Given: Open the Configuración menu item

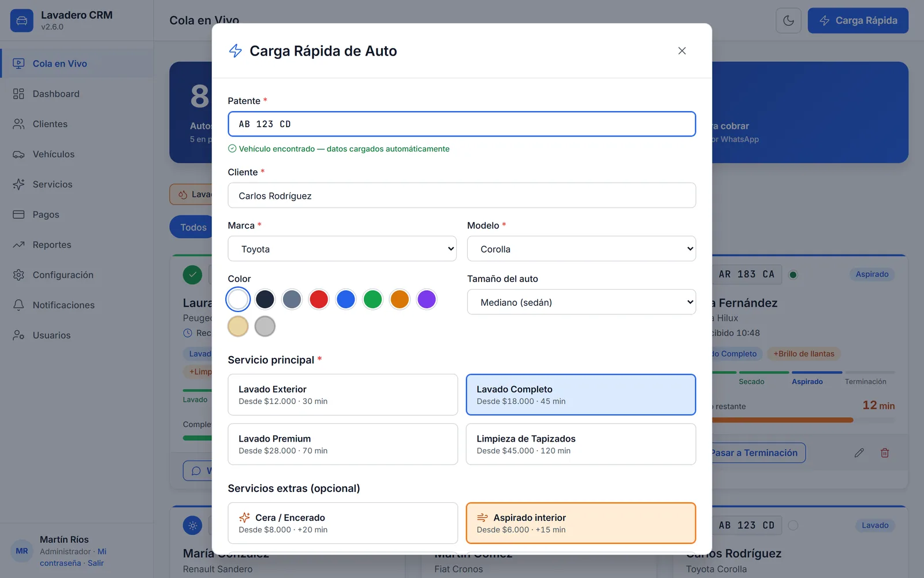Looking at the screenshot, I should (77, 275).
